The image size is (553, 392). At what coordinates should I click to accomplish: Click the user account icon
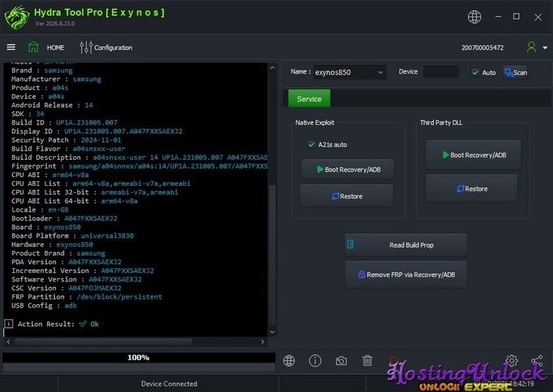tap(531, 47)
